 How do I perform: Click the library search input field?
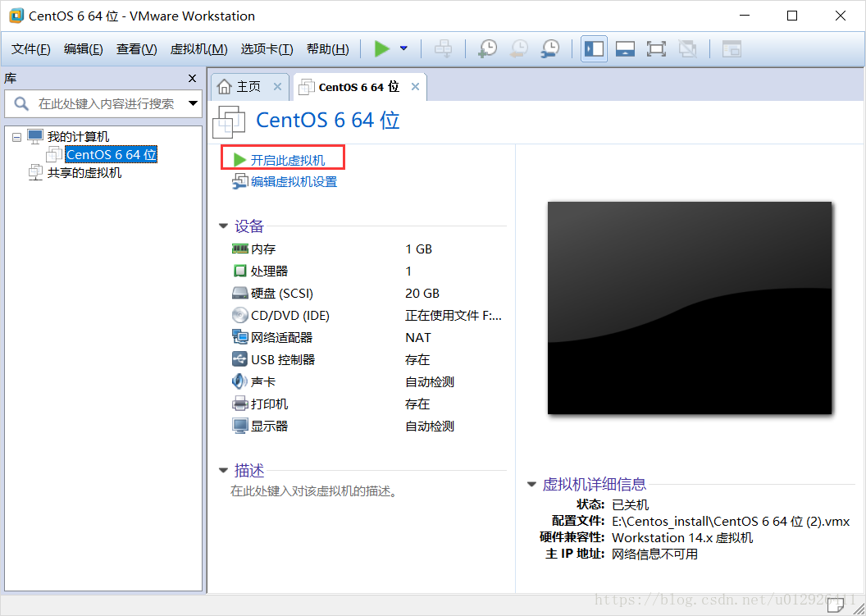click(104, 103)
